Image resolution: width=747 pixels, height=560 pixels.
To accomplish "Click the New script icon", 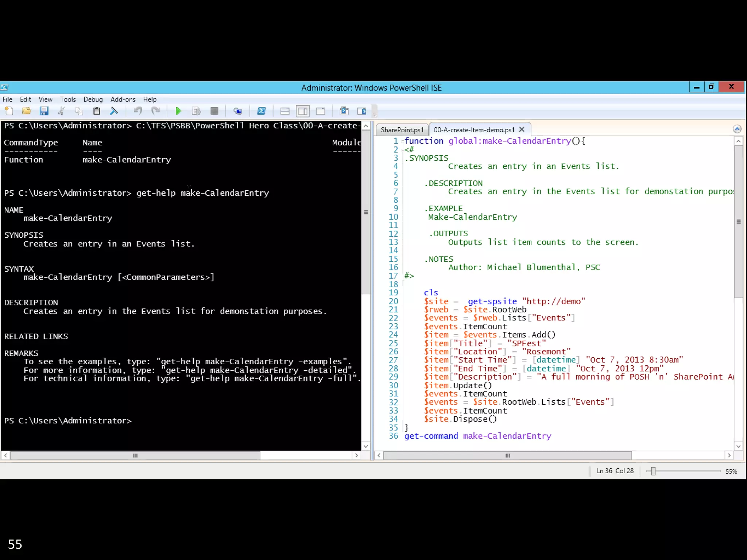I will pos(9,111).
